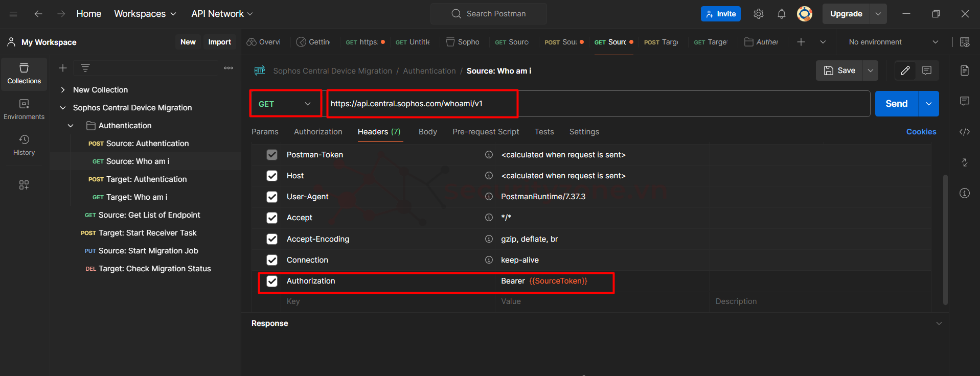Click the Search Postman box

coord(489,14)
